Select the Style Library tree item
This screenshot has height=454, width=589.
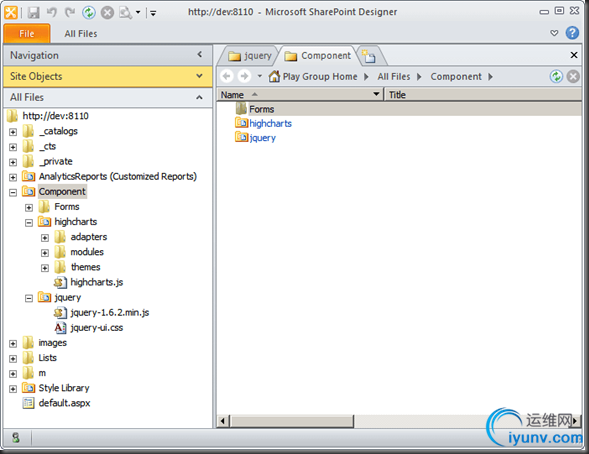pos(64,388)
